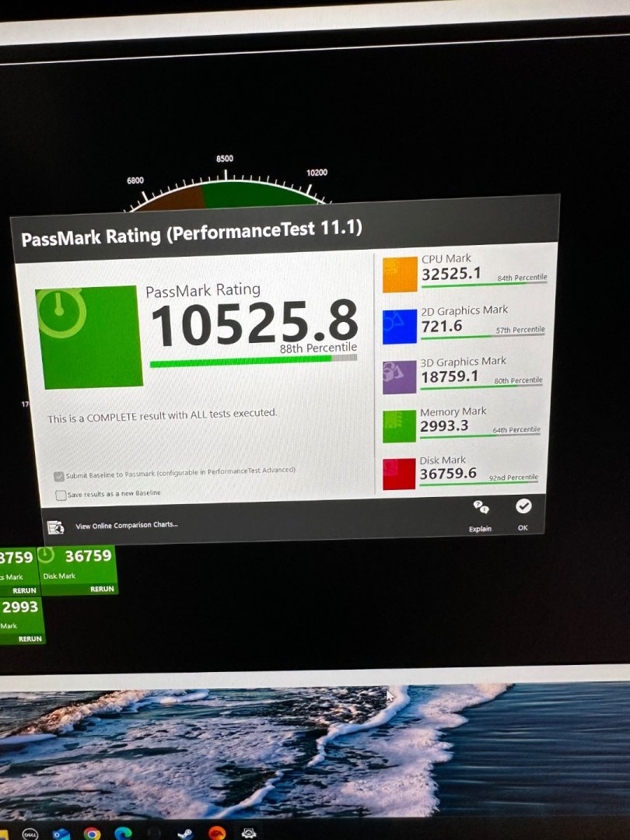Click the Disk Mark percentile bar
Screen dimensions: 630x840
tap(479, 483)
